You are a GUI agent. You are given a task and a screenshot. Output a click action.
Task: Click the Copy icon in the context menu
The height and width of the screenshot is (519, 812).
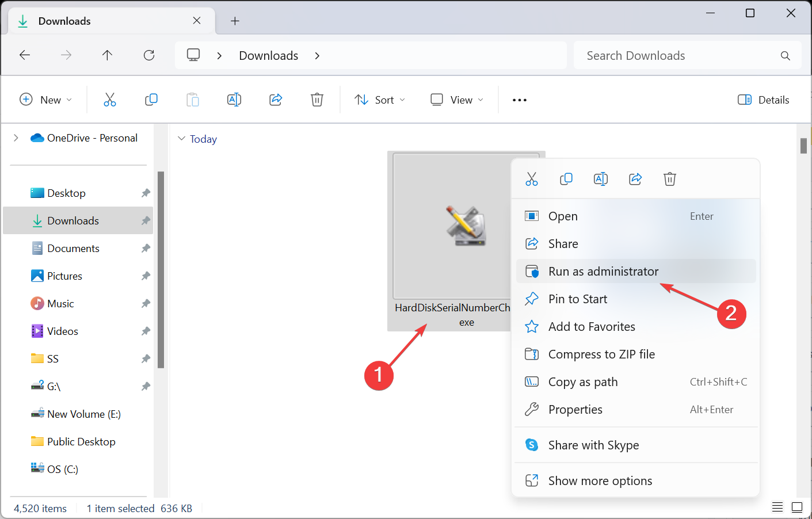(566, 179)
